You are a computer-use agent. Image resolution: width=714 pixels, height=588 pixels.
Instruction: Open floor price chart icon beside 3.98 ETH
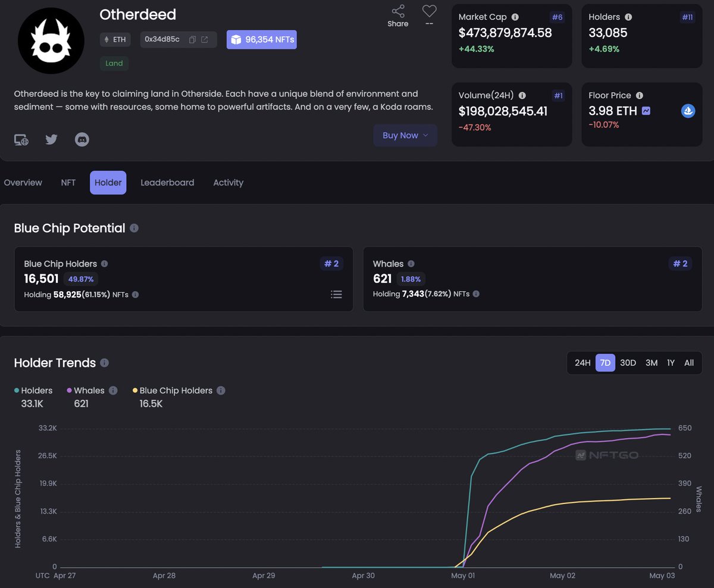pos(646,111)
